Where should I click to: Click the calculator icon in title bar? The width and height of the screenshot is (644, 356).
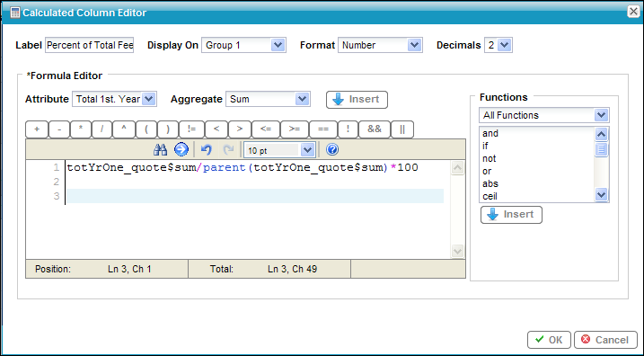pyautogui.click(x=14, y=13)
